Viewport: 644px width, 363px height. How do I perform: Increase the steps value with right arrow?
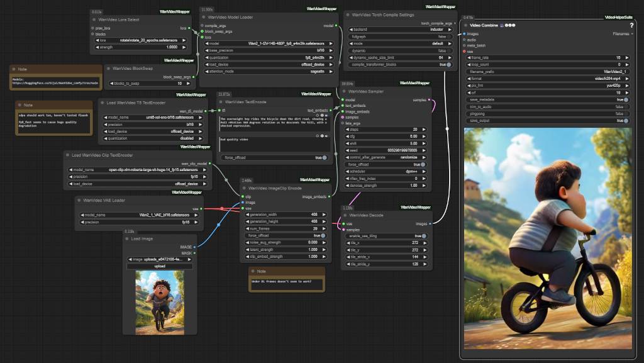tap(424, 130)
